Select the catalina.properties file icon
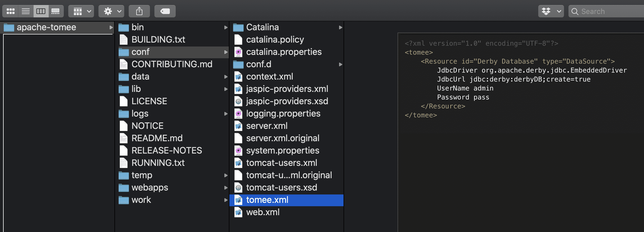644x232 pixels. (x=238, y=52)
